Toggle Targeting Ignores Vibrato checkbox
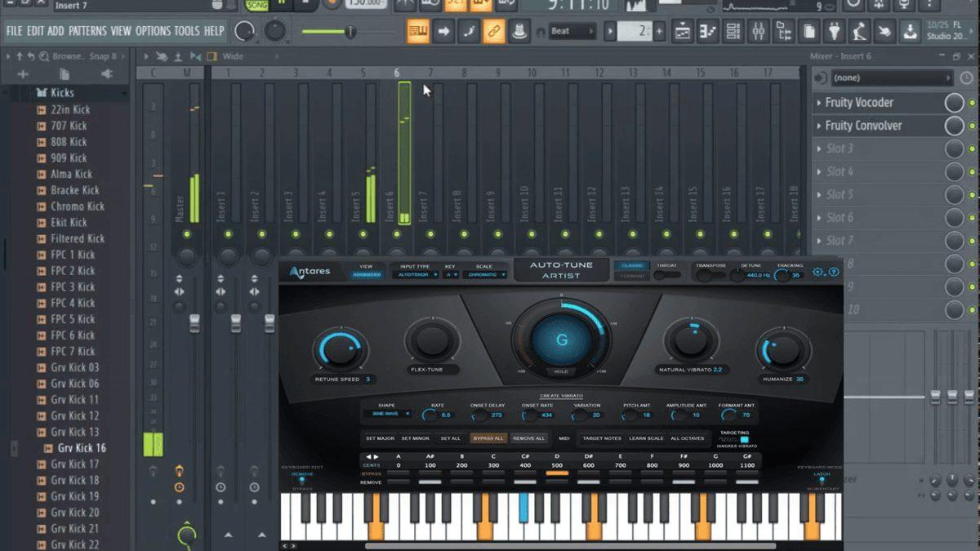This screenshot has width=980, height=551. (x=744, y=440)
